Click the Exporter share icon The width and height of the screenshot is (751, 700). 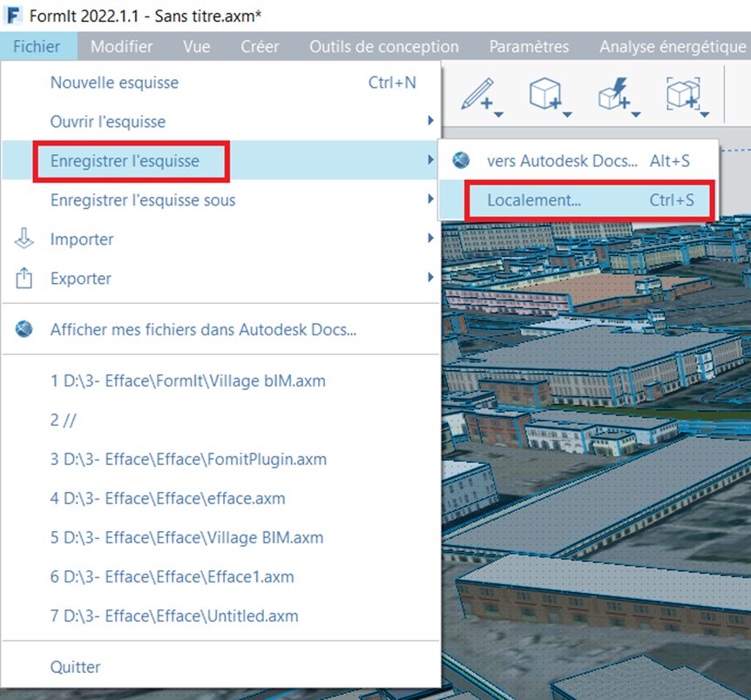(24, 279)
